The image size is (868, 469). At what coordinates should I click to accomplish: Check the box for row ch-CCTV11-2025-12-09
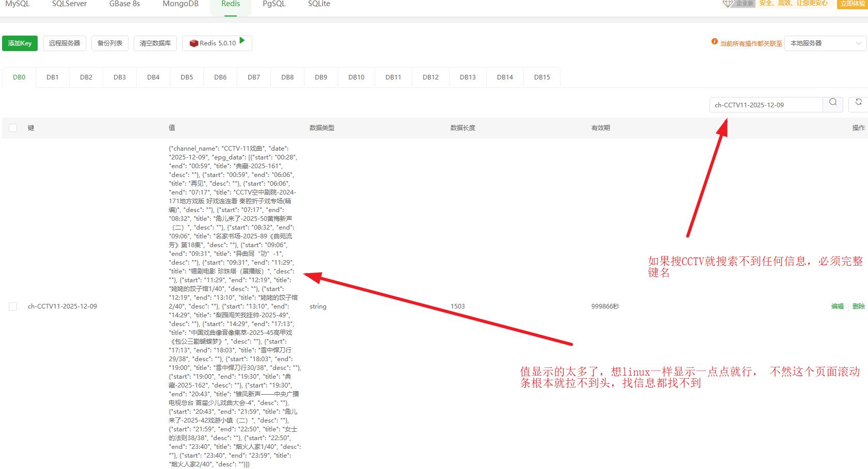coord(13,306)
